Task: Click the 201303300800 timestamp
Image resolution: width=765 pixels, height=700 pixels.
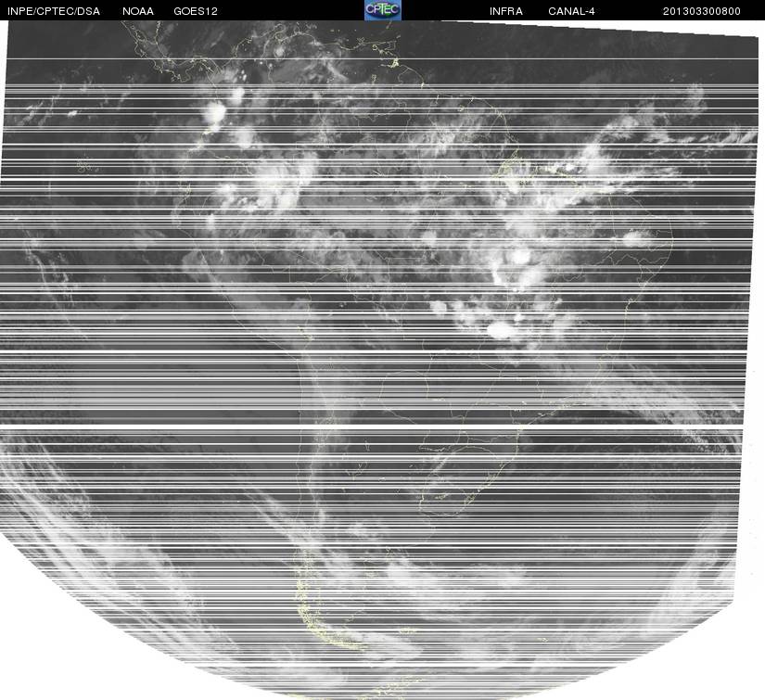Action: (702, 11)
